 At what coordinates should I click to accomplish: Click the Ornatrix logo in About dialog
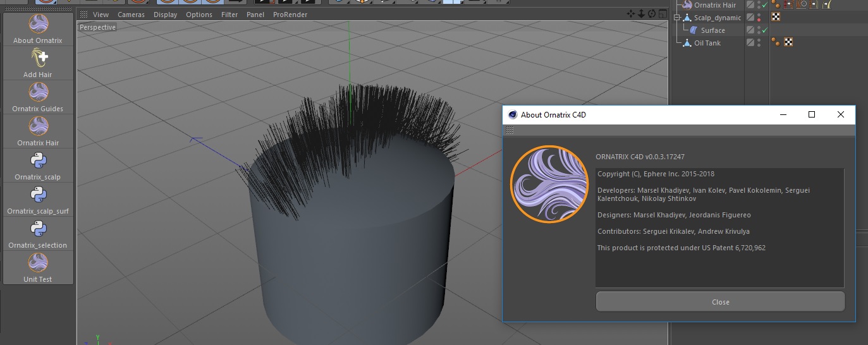[x=549, y=185]
